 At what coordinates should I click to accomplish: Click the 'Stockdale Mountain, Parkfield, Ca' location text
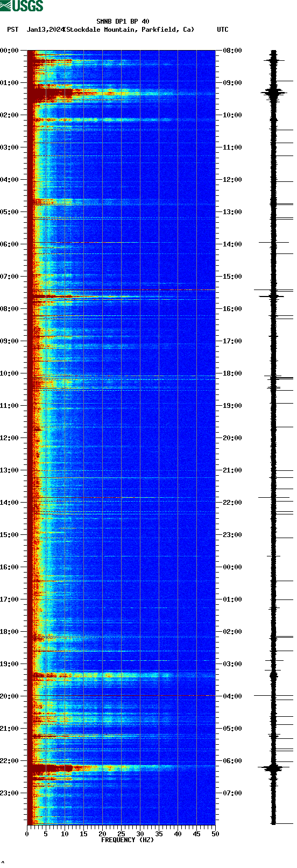click(129, 30)
